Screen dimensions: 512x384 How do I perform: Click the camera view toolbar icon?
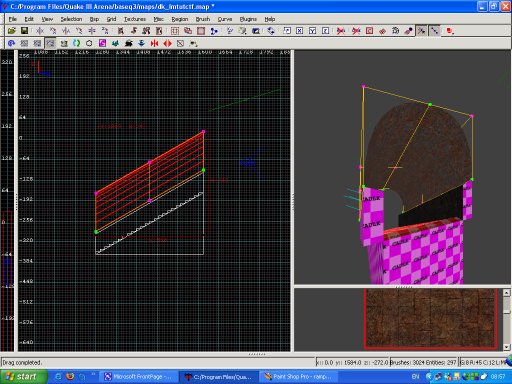pos(256,31)
